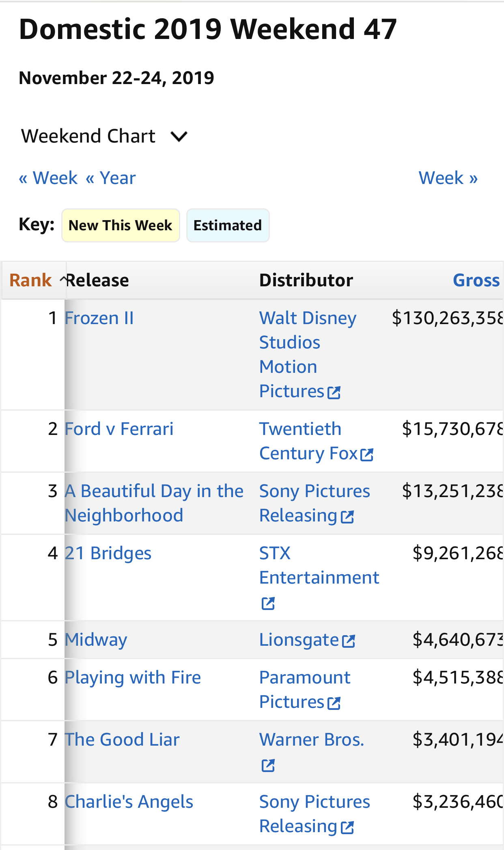Click external link icon next to Twentieth Century Fox
The width and height of the screenshot is (504, 850).
pos(367,455)
